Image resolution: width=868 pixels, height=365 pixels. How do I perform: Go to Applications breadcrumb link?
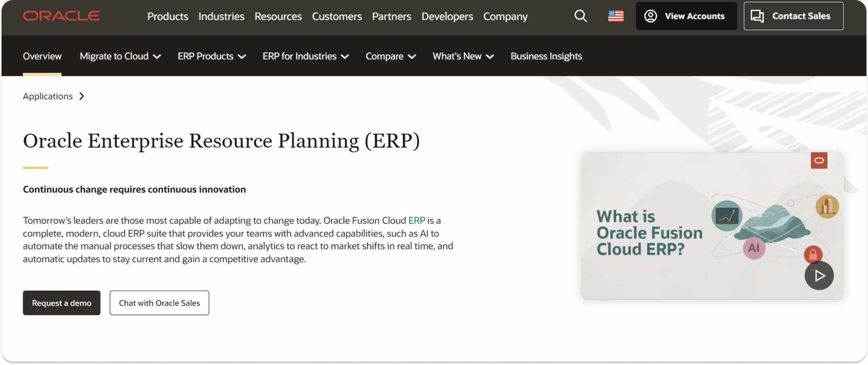pyautogui.click(x=47, y=96)
